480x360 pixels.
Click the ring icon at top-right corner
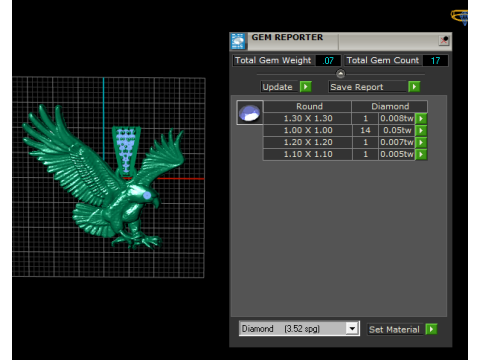(x=460, y=16)
